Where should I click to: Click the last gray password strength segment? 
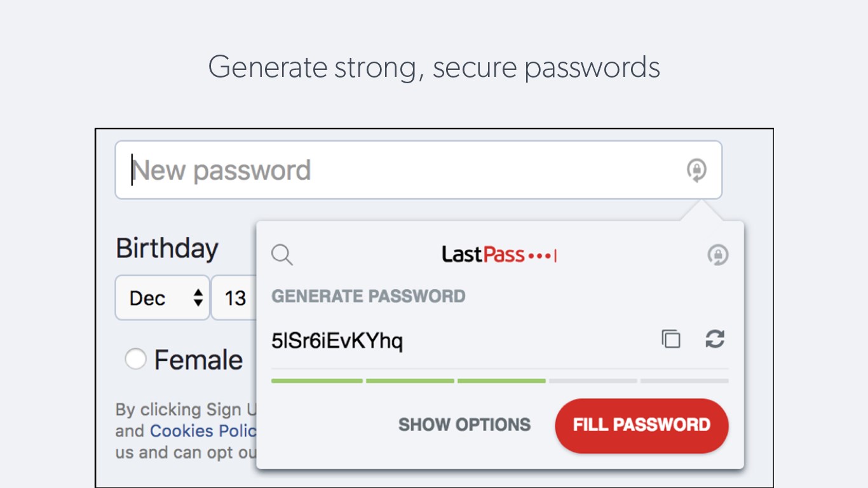point(684,381)
